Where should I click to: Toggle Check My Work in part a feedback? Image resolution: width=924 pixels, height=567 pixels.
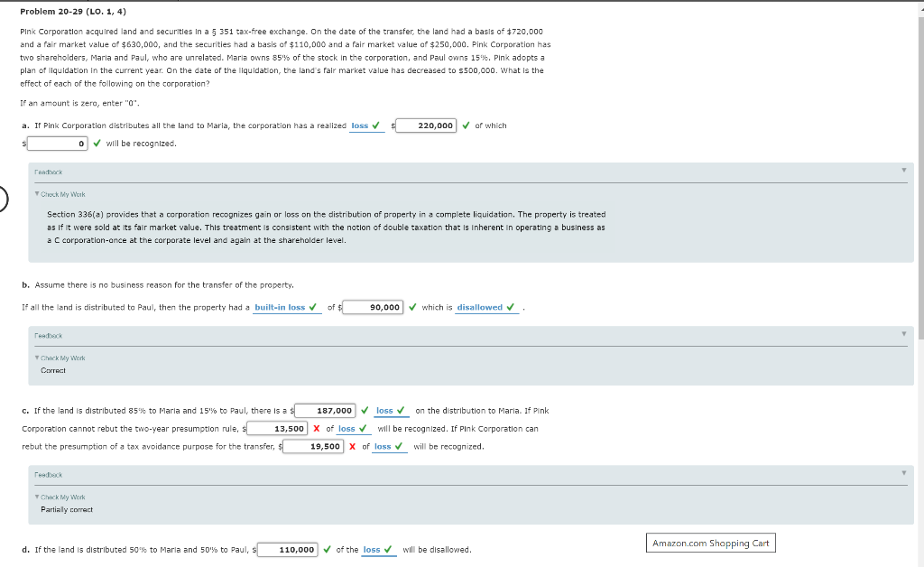tap(60, 194)
